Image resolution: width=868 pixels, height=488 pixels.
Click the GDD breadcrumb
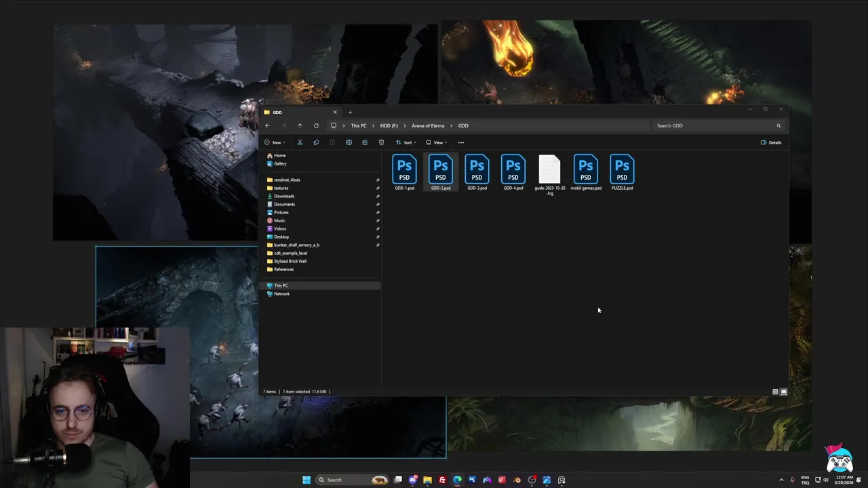click(x=463, y=125)
